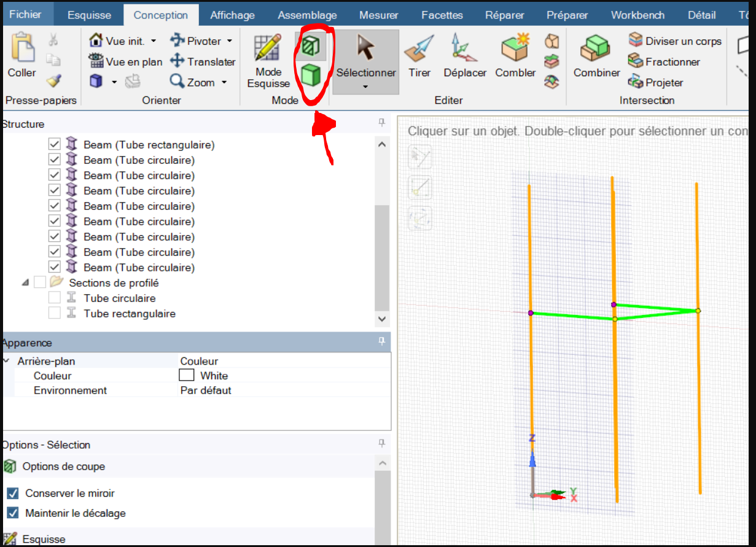This screenshot has width=756, height=547.
Task: Open the Sélectionner dropdown arrow
Action: click(x=365, y=87)
